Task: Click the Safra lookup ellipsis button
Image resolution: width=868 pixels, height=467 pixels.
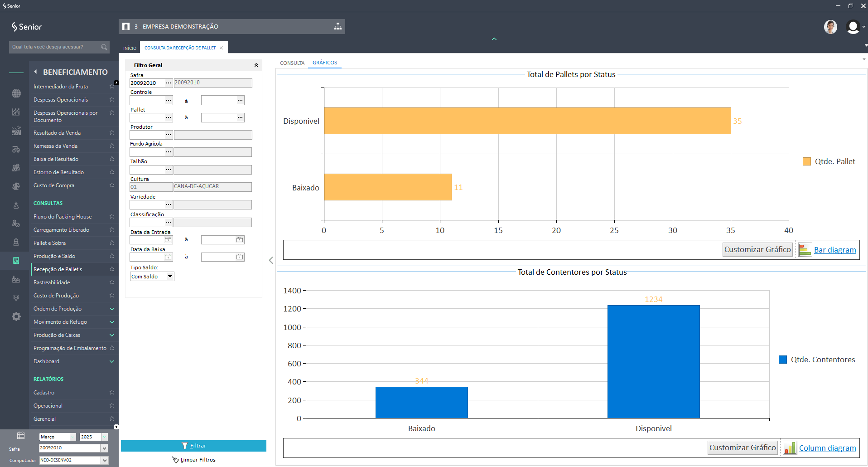Action: [x=169, y=83]
